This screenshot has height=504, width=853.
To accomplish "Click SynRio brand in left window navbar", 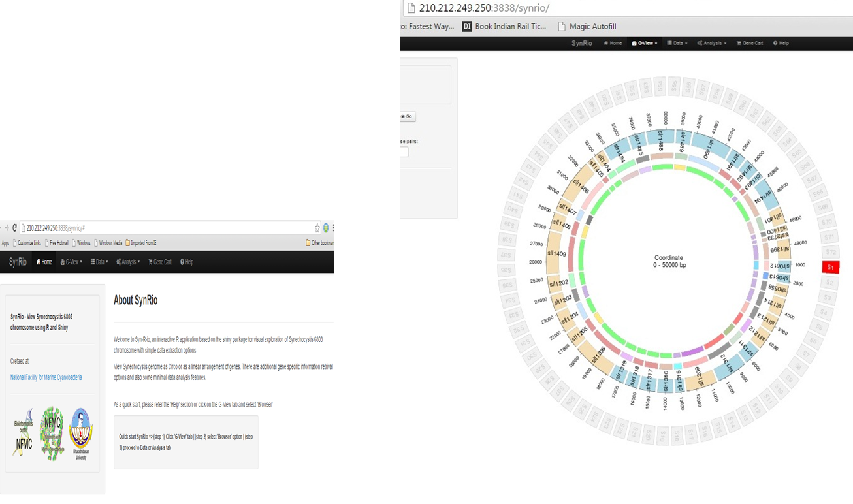I will click(18, 262).
